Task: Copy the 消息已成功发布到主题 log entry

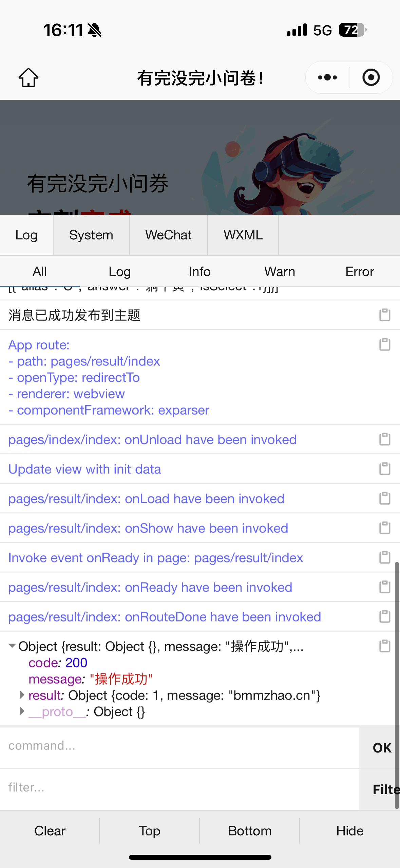Action: 385,315
